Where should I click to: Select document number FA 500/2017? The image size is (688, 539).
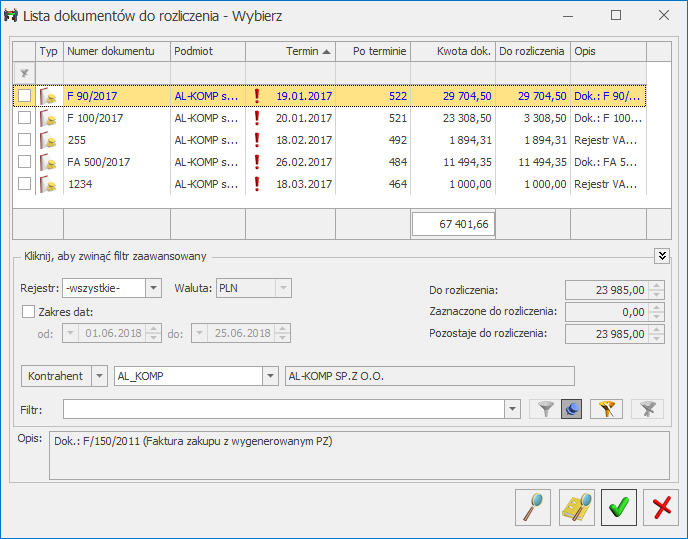(99, 162)
